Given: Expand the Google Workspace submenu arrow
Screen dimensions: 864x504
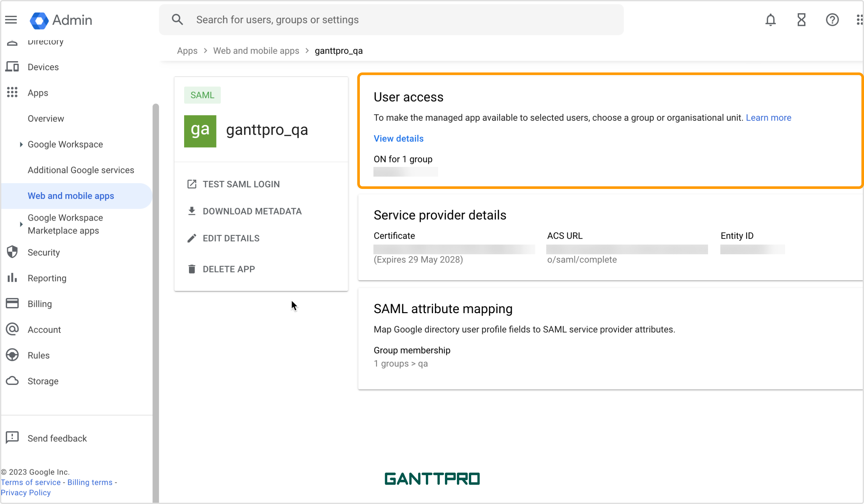Looking at the screenshot, I should 21,144.
